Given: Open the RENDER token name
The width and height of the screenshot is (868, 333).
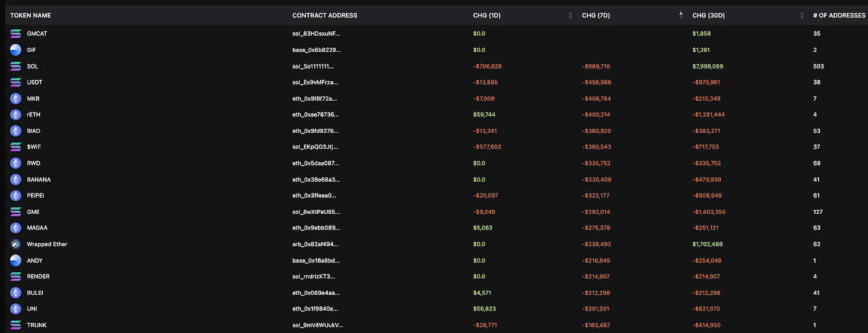Looking at the screenshot, I should (38, 276).
